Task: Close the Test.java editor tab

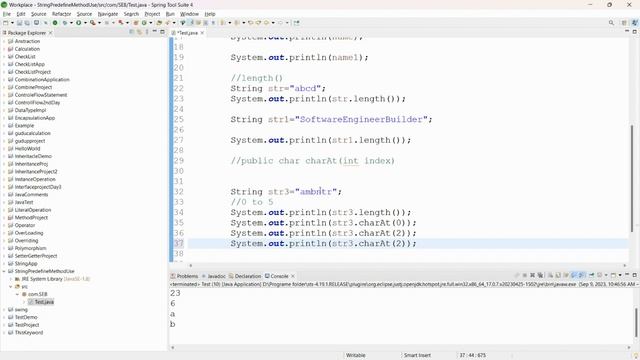Action: tap(202, 33)
